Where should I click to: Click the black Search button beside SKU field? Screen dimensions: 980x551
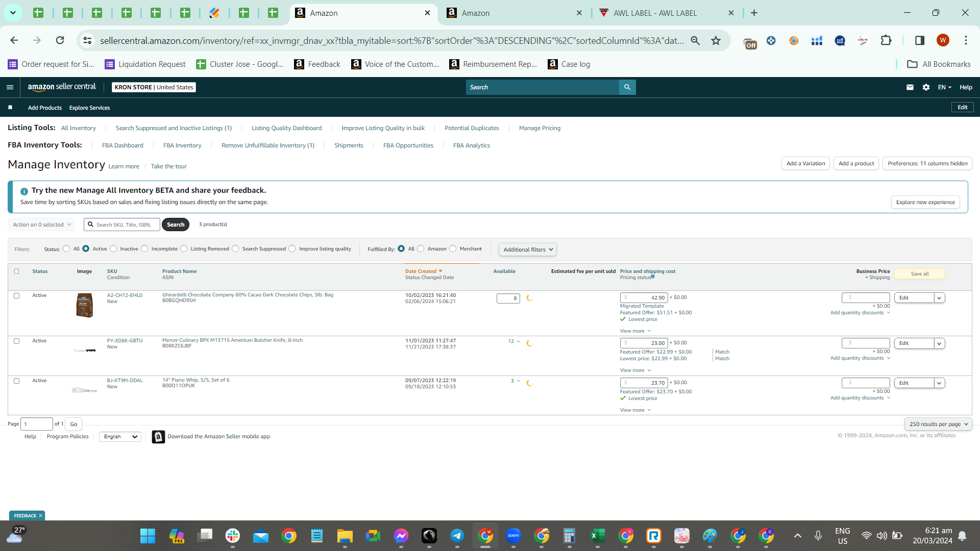pyautogui.click(x=176, y=224)
